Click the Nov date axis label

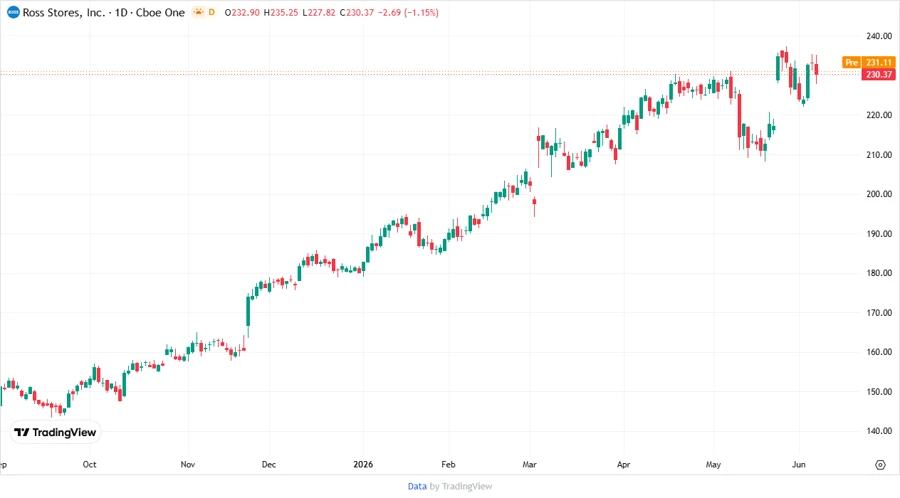point(188,464)
